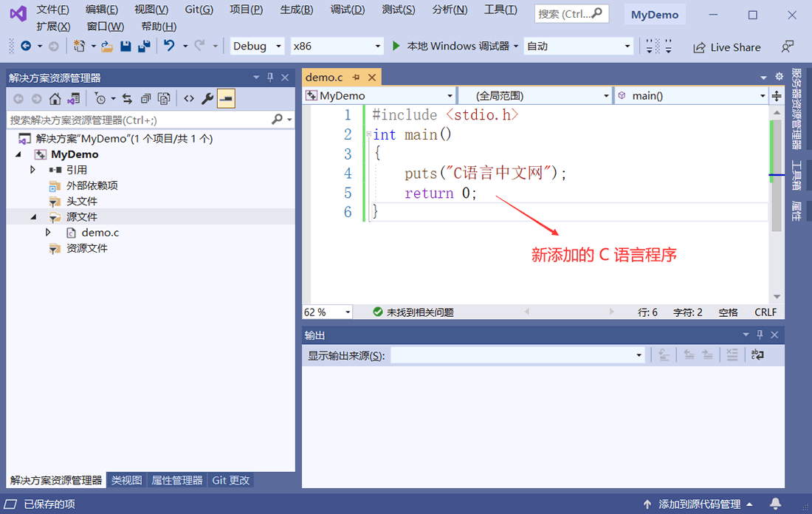
Task: Switch to the 类视图 tab
Action: tap(126, 480)
